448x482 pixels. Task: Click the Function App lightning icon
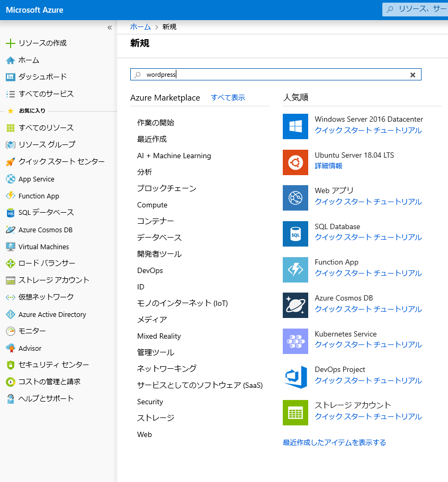click(x=295, y=269)
